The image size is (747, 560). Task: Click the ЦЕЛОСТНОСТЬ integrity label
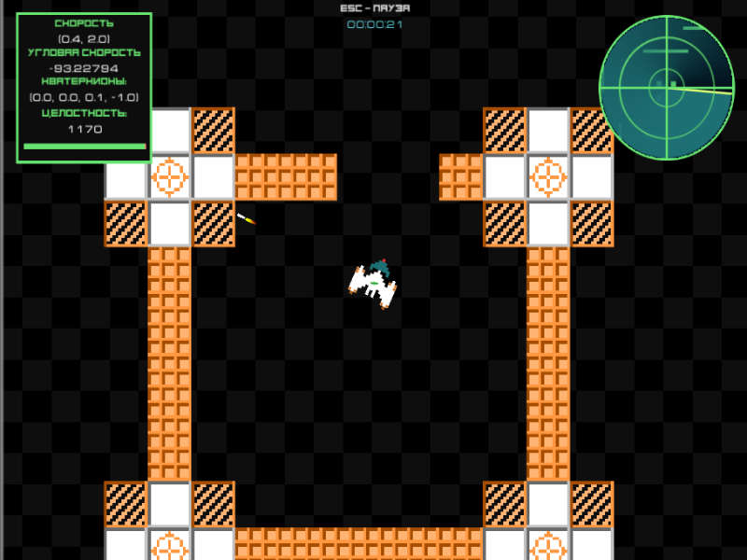(84, 113)
